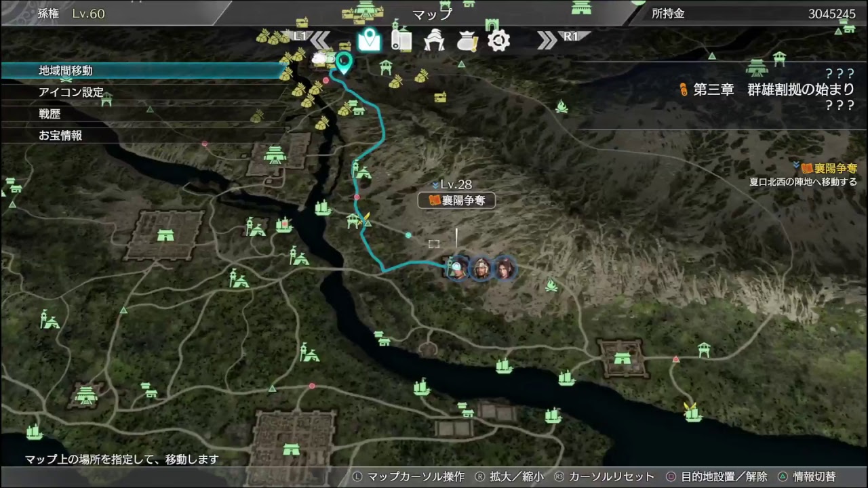
Task: Click the campfire icon below chapter title
Action: coord(561,106)
